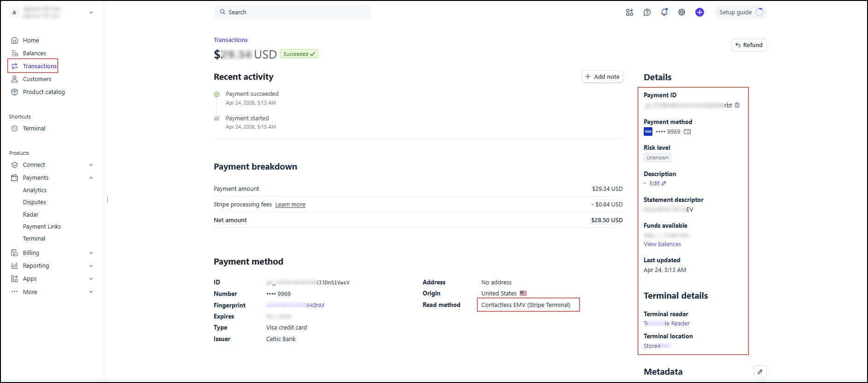The height and width of the screenshot is (383, 868).
Task: Copy the Payment ID with clipboard icon
Action: tap(737, 105)
